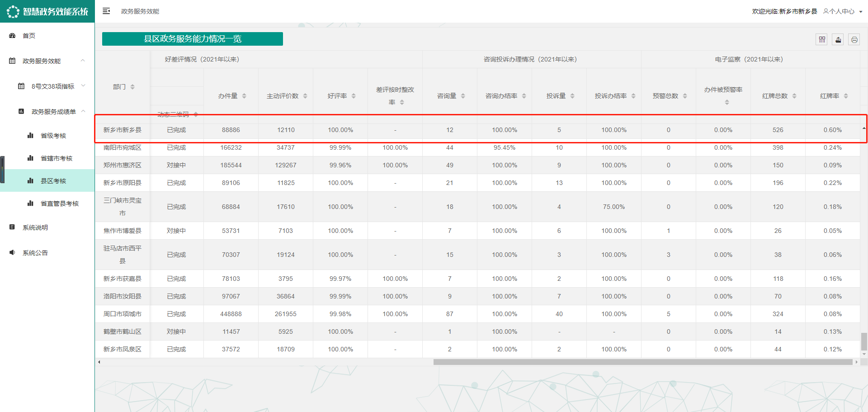Screen dimensions: 868x412
Task: Click the export table icon
Action: pyautogui.click(x=838, y=40)
